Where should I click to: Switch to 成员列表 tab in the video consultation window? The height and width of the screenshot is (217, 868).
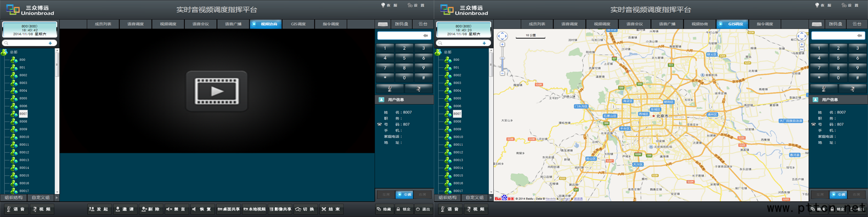pyautogui.click(x=103, y=24)
